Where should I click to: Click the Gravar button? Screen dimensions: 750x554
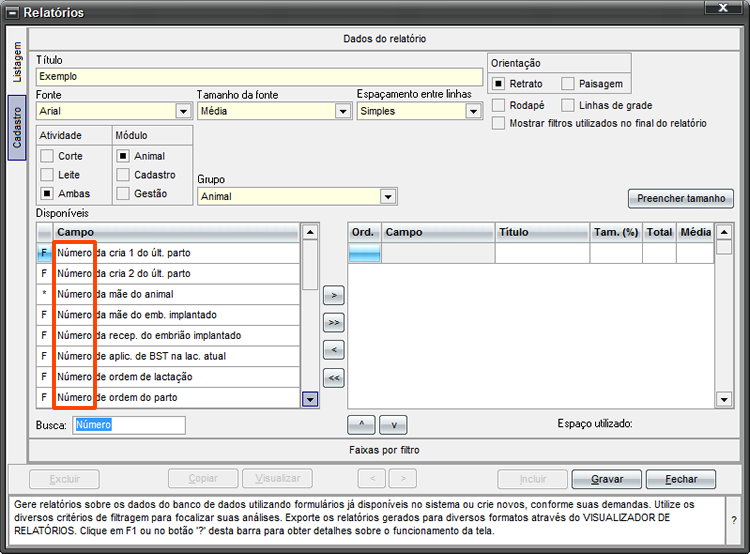[x=607, y=479]
